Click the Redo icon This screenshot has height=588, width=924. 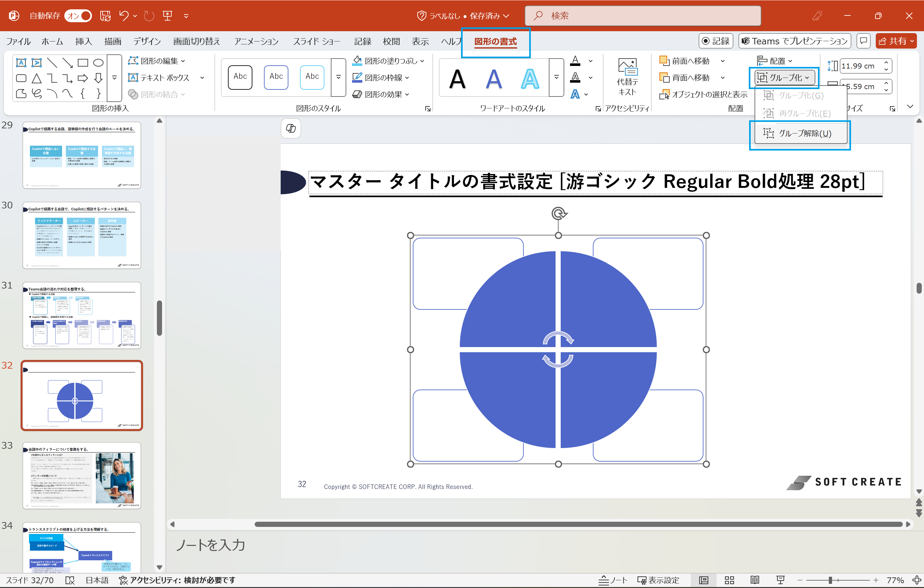(x=149, y=16)
